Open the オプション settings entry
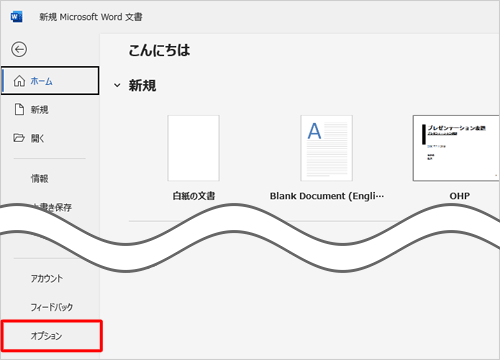This screenshot has height=360, width=500. click(x=52, y=336)
